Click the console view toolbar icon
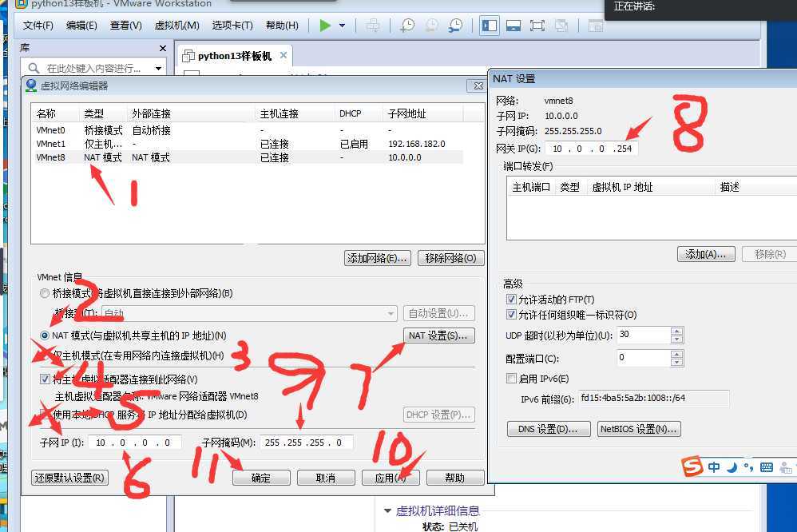Viewport: 797px width, 532px height. tap(595, 26)
